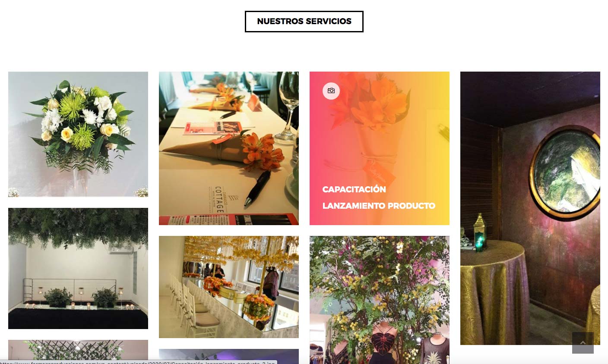The image size is (608, 364).
Task: View the flowering tree with mannequins photo
Action: click(380, 300)
